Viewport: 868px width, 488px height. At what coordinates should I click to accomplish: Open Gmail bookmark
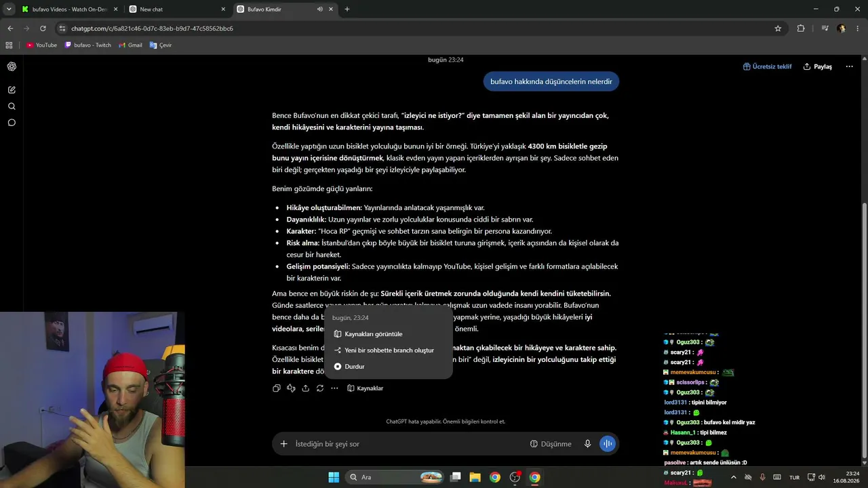130,45
